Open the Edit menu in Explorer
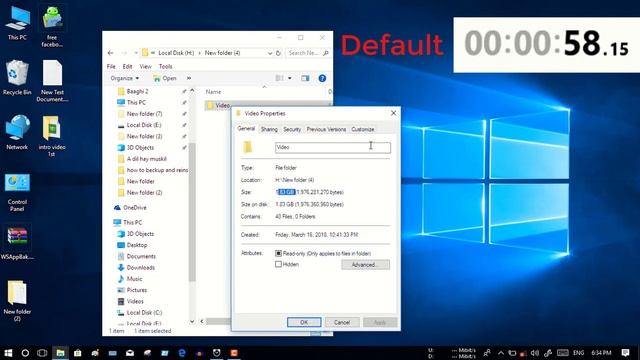 click(x=127, y=66)
